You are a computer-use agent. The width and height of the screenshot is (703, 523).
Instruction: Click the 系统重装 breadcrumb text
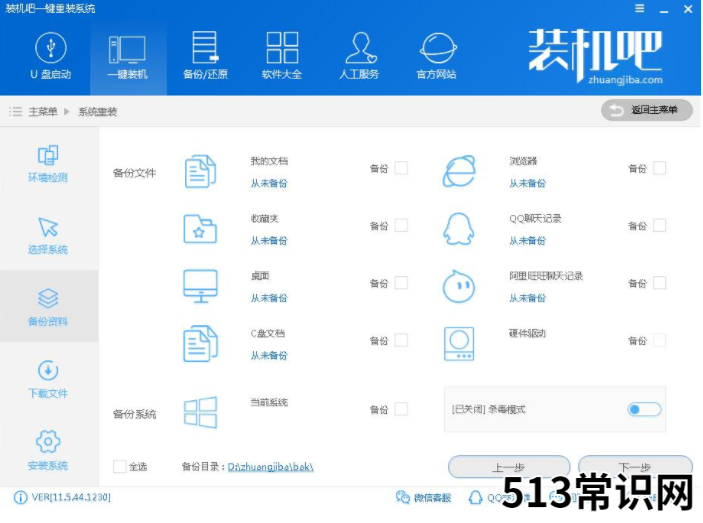(x=98, y=112)
